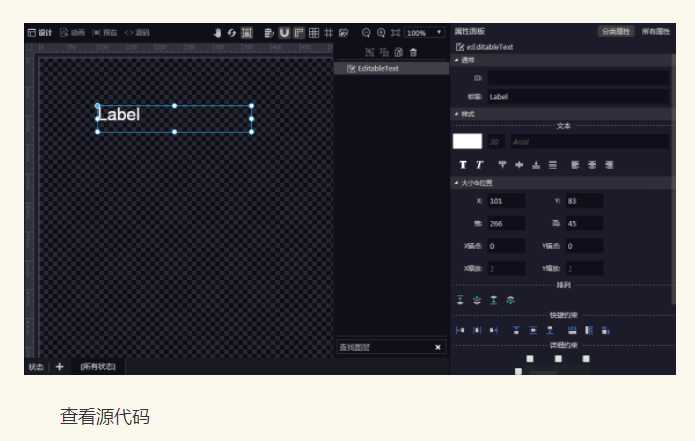The image size is (695, 441).
Task: Click the bring-to-front arrange icon
Action: (x=460, y=300)
